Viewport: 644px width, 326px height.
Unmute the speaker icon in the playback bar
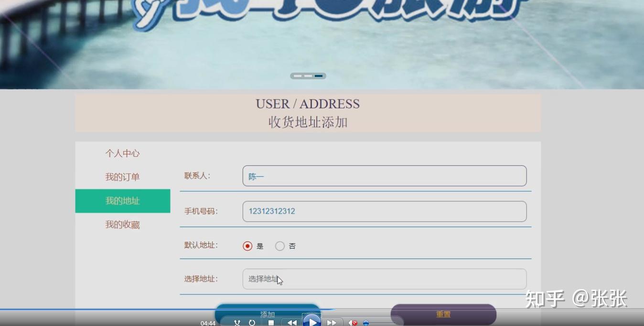[352, 323]
